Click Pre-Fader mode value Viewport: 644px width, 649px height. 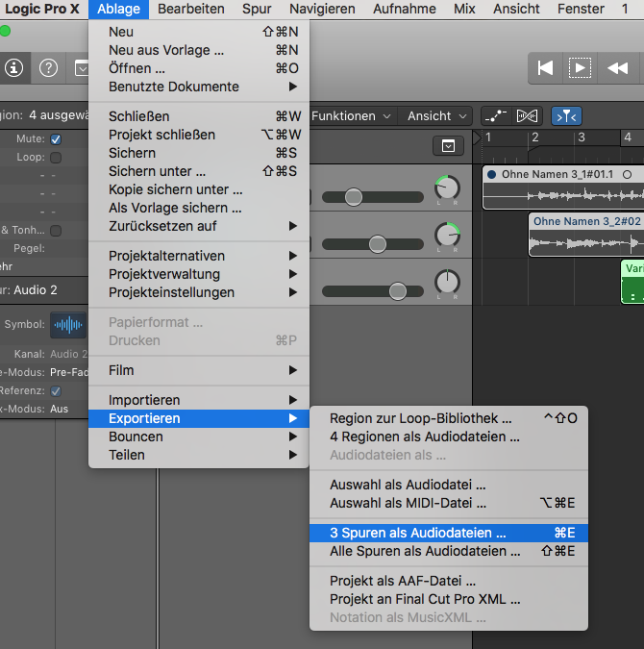pos(68,372)
